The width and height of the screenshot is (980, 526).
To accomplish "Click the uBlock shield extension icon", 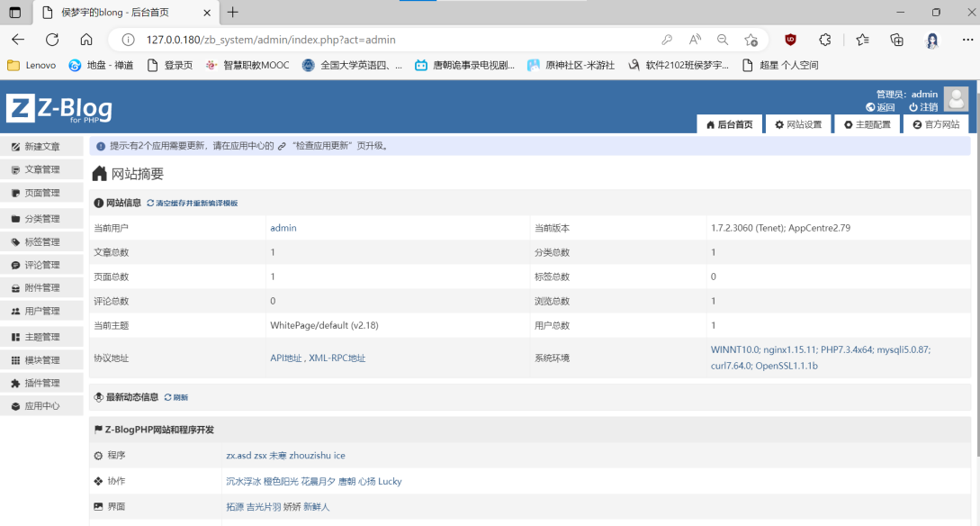I will pos(791,40).
